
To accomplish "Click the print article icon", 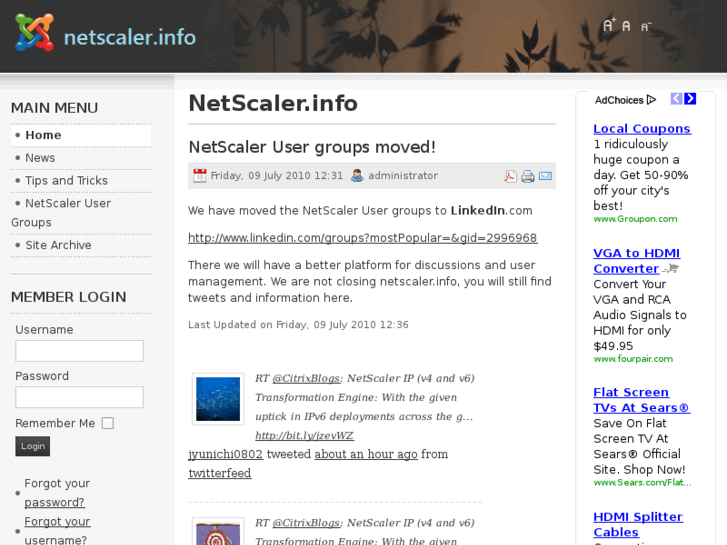I will pos(528,176).
